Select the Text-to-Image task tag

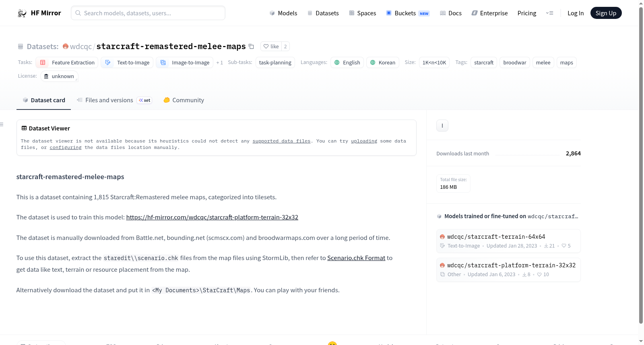pyautogui.click(x=127, y=62)
